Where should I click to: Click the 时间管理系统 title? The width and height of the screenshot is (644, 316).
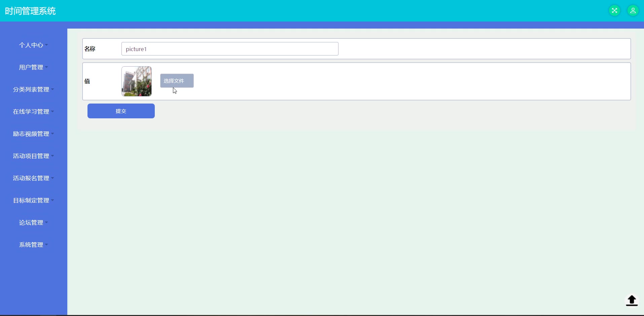tap(30, 11)
